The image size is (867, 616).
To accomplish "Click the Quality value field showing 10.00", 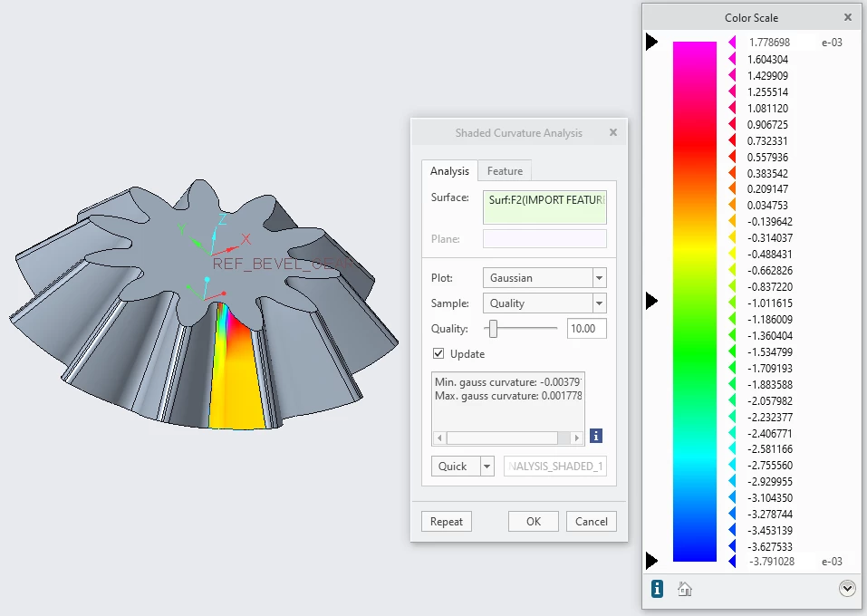I will coord(587,329).
